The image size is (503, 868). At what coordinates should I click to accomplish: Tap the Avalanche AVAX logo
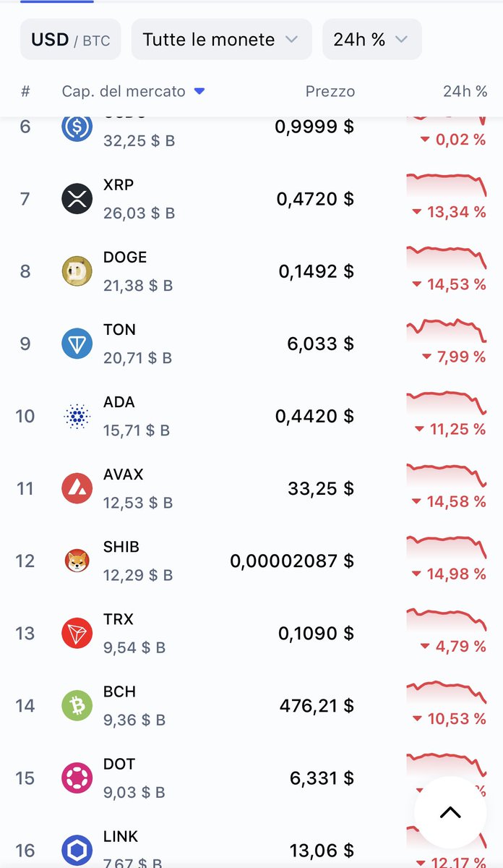pos(77,488)
